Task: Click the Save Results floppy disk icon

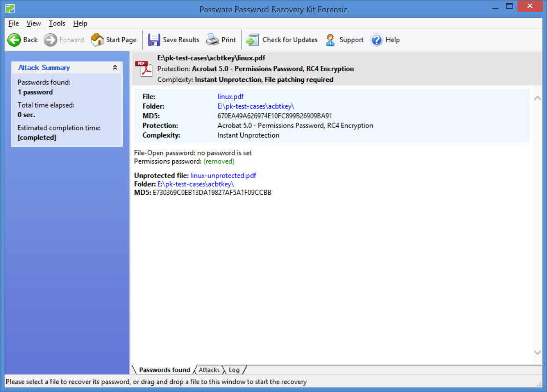Action: click(x=154, y=40)
